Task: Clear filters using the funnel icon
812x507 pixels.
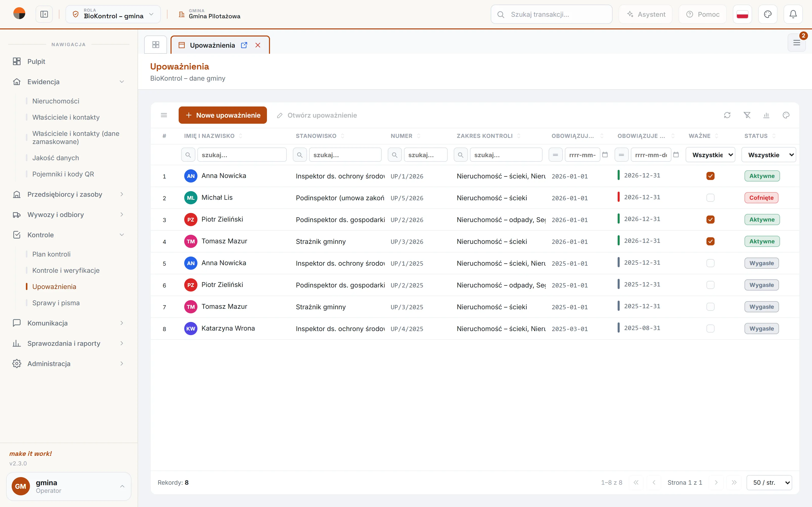Action: click(x=747, y=115)
